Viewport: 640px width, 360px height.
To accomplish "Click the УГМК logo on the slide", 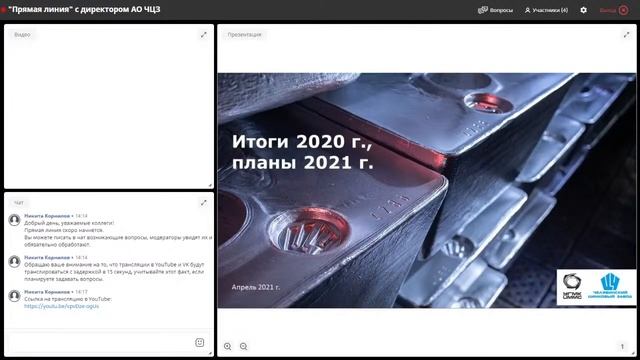I will click(572, 287).
